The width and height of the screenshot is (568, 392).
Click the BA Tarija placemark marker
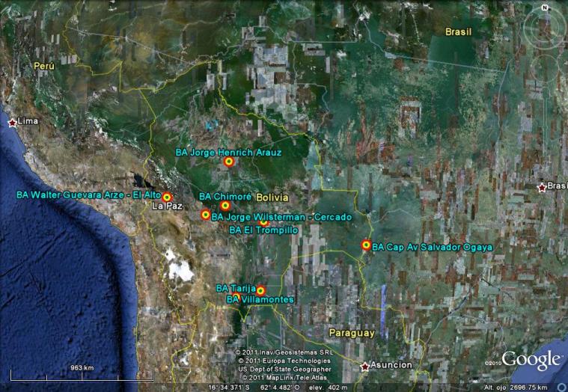260,290
